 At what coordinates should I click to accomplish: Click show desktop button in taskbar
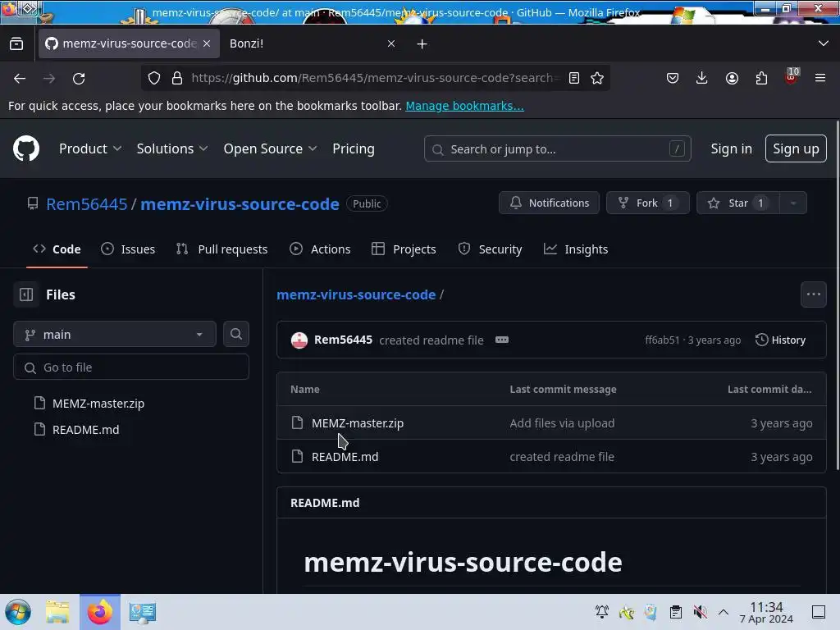coord(819,612)
